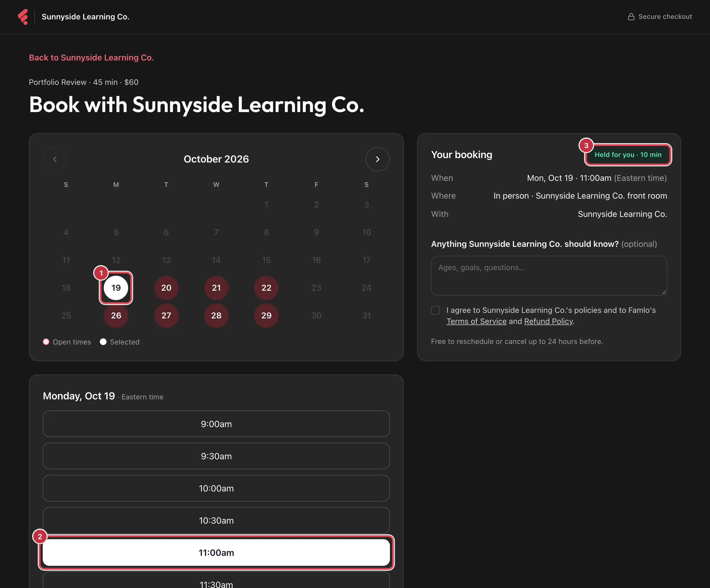The width and height of the screenshot is (710, 588).
Task: Click the October 2026 month title
Action: pos(216,159)
